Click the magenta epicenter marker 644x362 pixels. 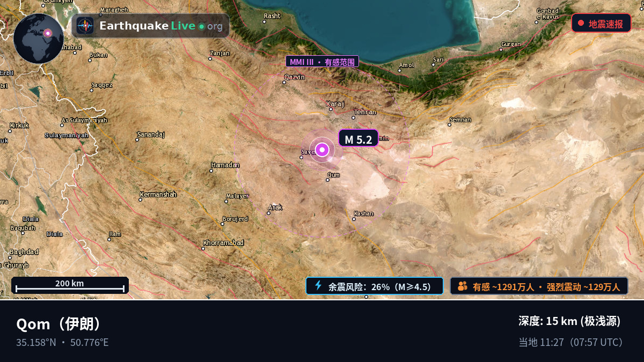(322, 150)
